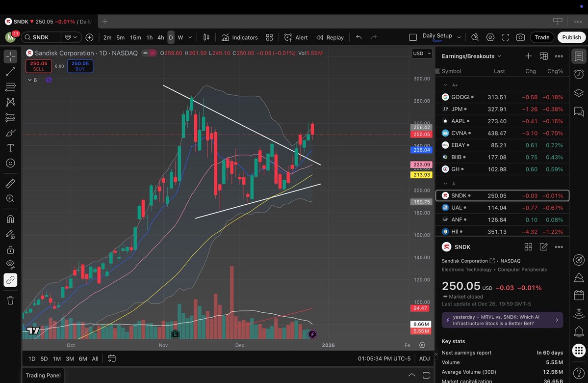The image size is (588, 383).
Task: Add a symbol to compare
Action: coord(89,37)
